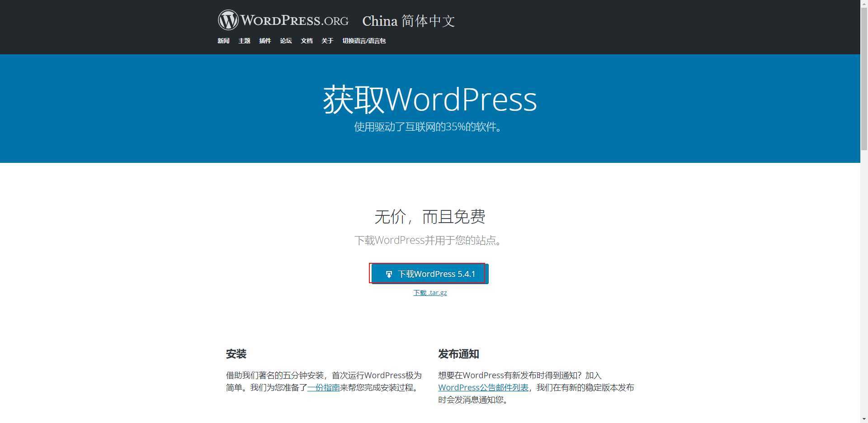Open the 切换语言/语言包 menu item
This screenshot has height=423, width=868.
click(x=364, y=41)
